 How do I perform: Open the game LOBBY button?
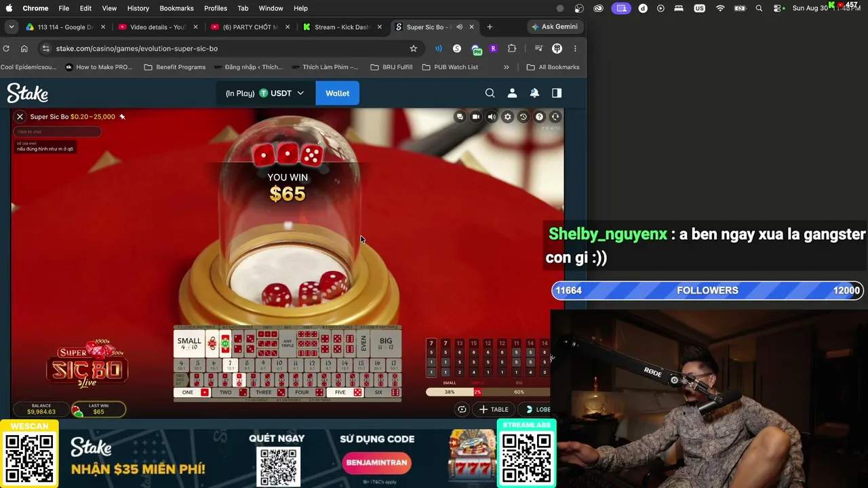pyautogui.click(x=536, y=409)
